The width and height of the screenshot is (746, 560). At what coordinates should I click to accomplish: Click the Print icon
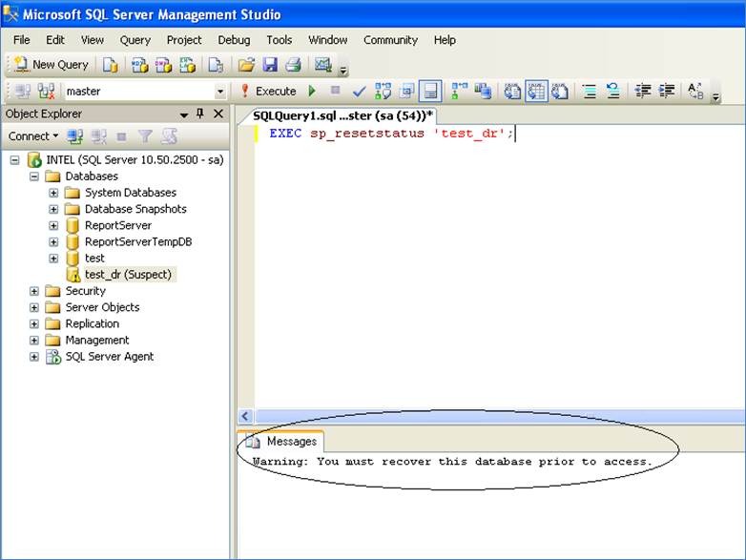(x=294, y=65)
